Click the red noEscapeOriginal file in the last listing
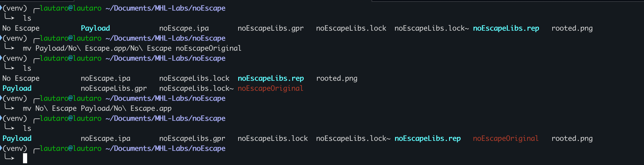The image size is (644, 165). (x=506, y=138)
